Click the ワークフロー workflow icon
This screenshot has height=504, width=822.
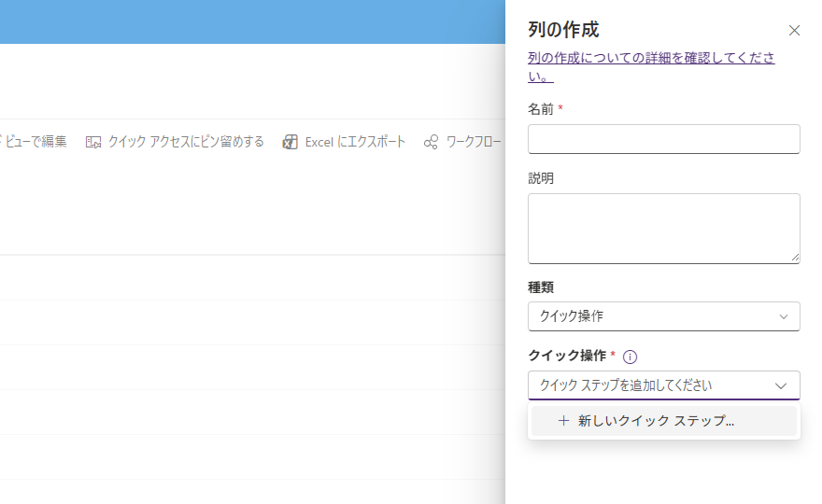pos(431,142)
